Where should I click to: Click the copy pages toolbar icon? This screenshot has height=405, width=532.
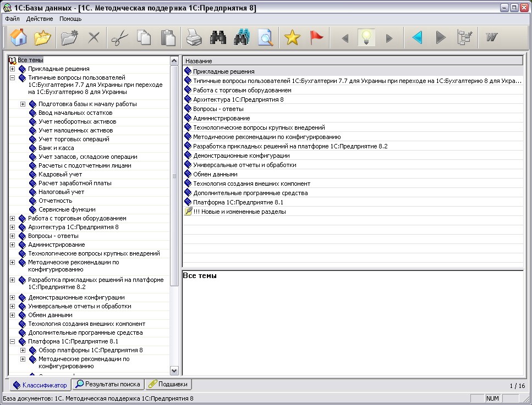144,37
